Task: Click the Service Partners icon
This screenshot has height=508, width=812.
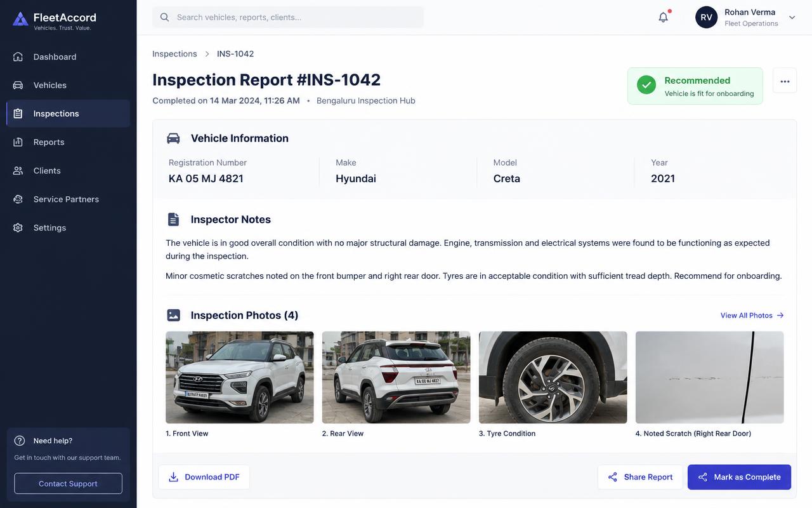Action: coord(18,199)
